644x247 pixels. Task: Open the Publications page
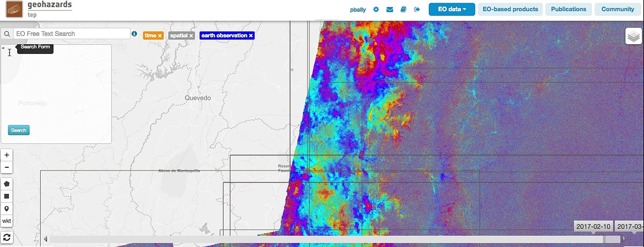(568, 9)
